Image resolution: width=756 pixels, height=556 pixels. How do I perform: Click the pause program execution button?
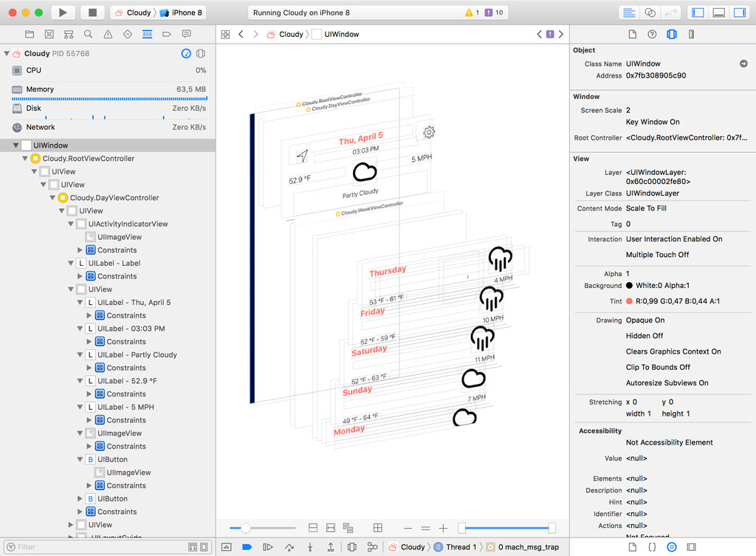point(267,546)
